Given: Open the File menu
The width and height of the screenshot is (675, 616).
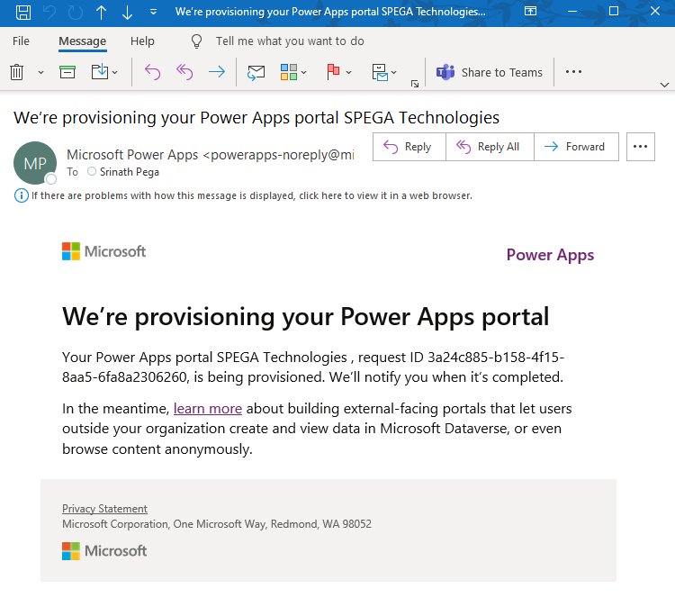Looking at the screenshot, I should (x=21, y=41).
